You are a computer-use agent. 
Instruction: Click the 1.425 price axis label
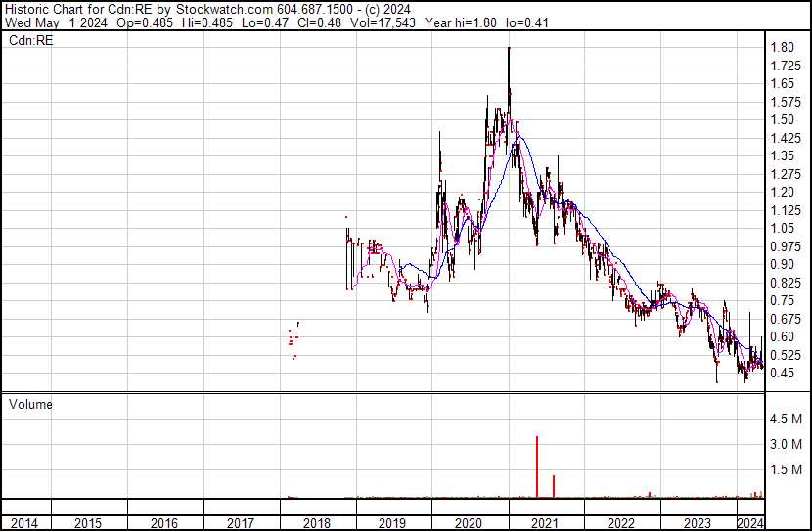click(x=786, y=138)
